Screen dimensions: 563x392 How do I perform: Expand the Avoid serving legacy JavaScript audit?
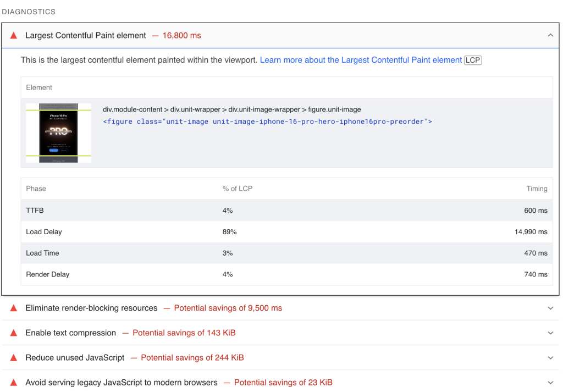550,382
